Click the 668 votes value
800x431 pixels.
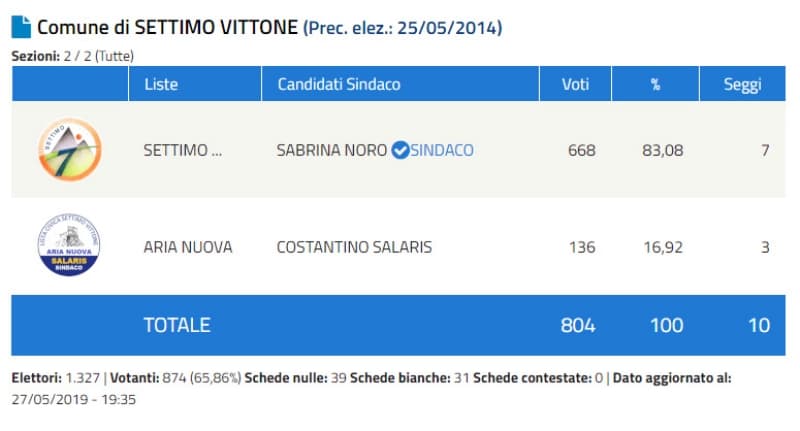tap(581, 150)
